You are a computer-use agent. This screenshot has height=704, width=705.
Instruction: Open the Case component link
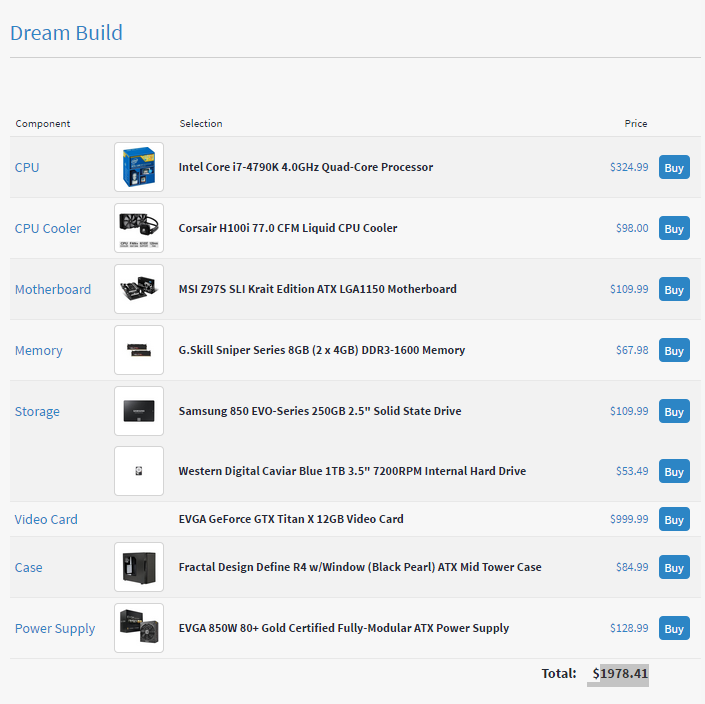pos(28,567)
